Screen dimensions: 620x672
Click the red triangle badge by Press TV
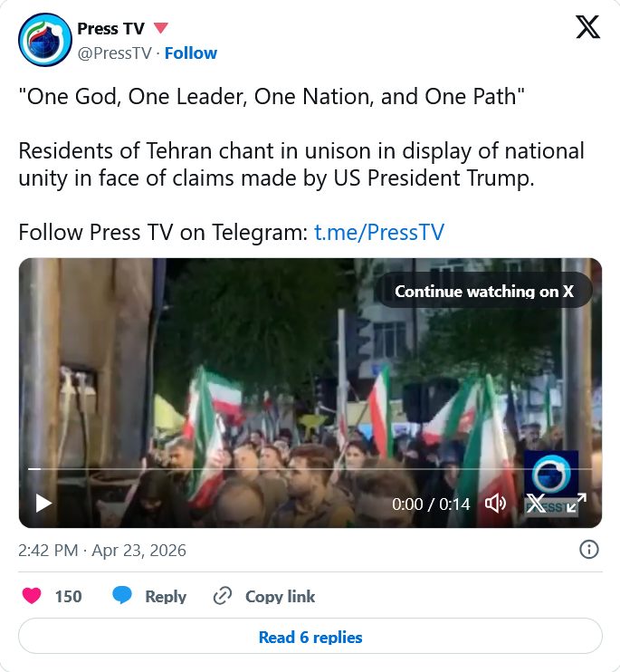[x=160, y=28]
